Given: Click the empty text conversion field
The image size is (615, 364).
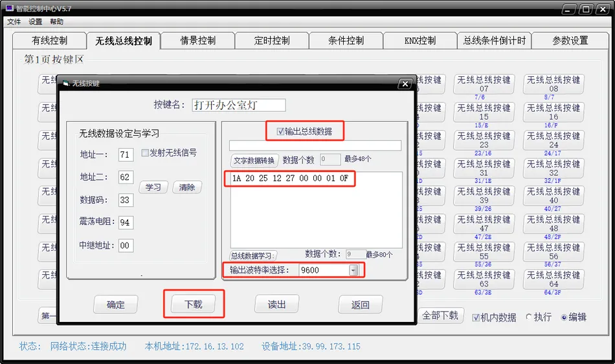Looking at the screenshot, I should coord(315,145).
